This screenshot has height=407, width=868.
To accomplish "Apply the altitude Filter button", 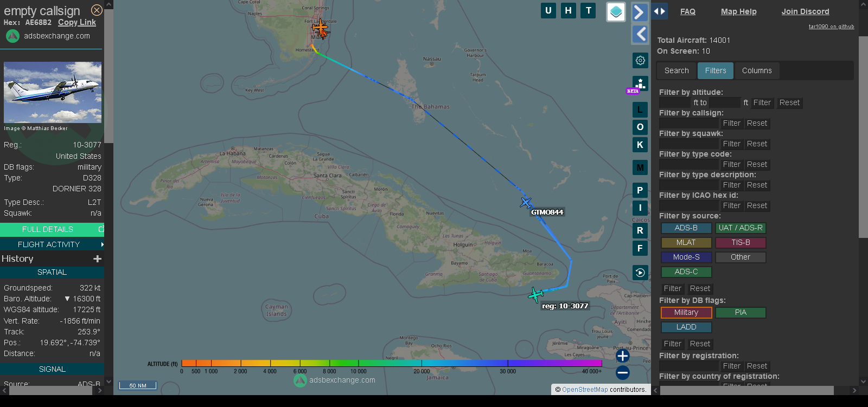I will click(762, 102).
